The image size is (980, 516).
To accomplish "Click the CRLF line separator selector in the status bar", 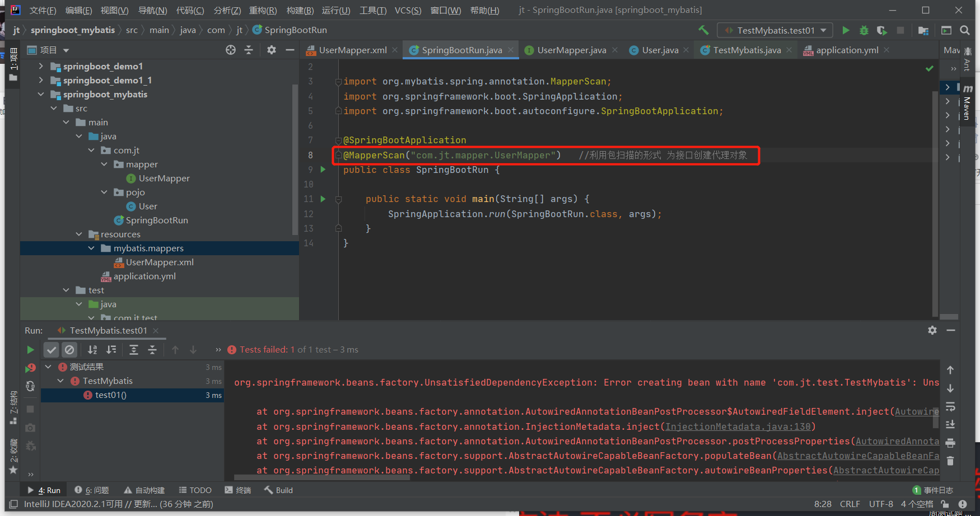I will tap(850, 504).
